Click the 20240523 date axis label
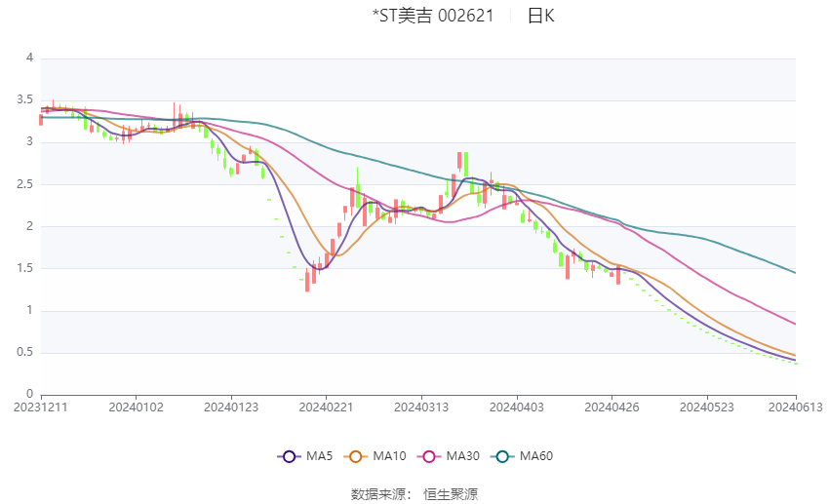The image size is (829, 504). coord(707,407)
